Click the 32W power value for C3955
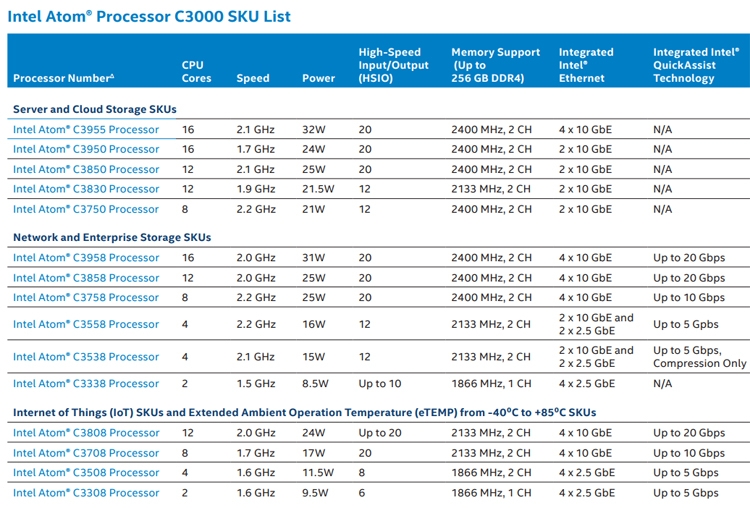This screenshot has width=750, height=508. coord(314,130)
